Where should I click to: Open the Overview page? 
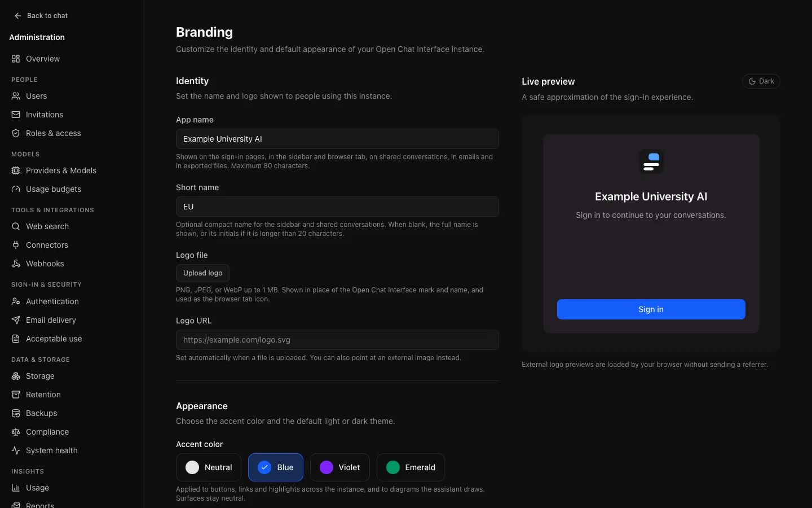coord(72,59)
